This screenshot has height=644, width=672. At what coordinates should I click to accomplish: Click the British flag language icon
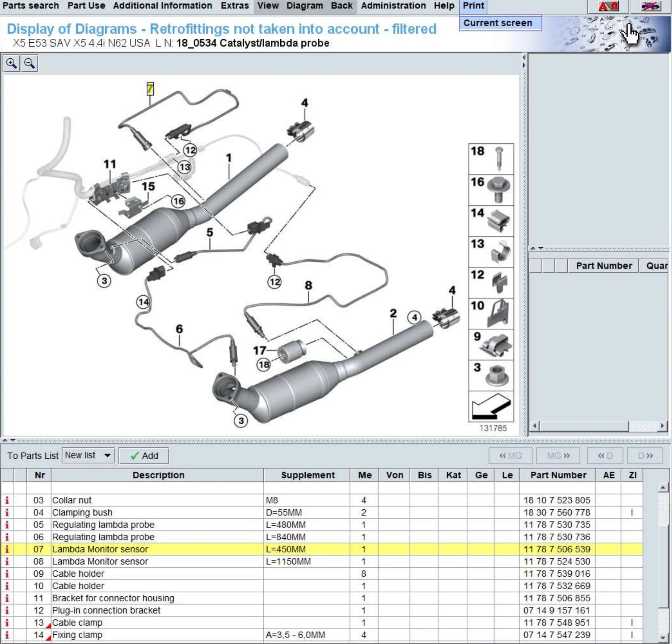(650, 6)
